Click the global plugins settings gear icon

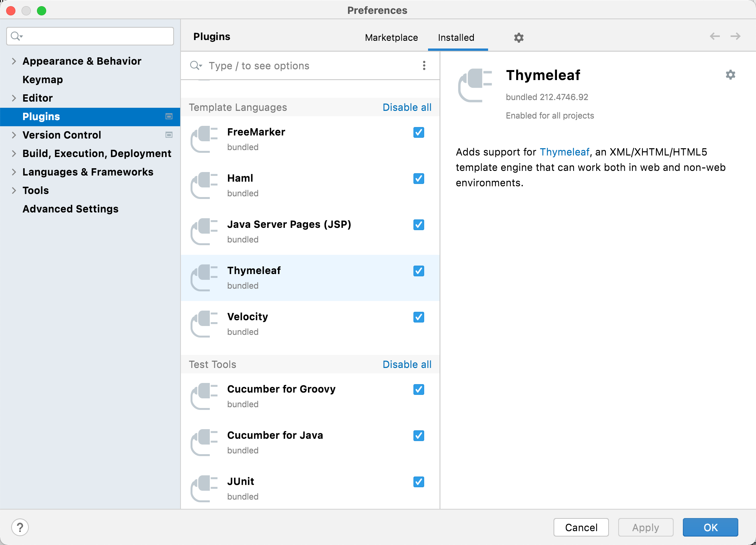coord(519,38)
